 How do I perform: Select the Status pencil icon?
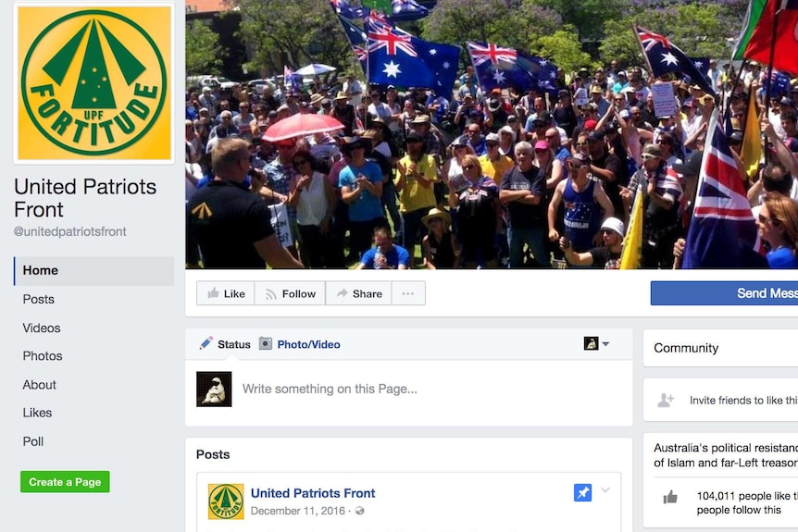tap(206, 343)
